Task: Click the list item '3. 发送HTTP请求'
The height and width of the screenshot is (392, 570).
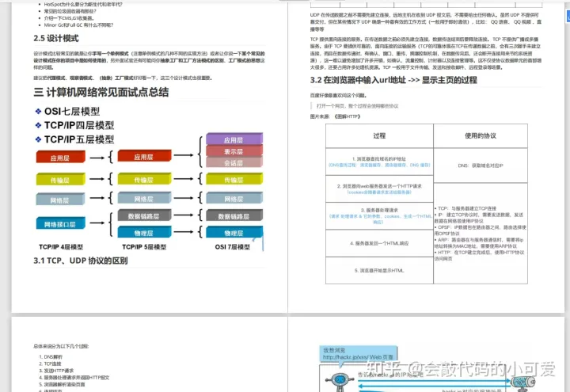Action: click(x=56, y=371)
